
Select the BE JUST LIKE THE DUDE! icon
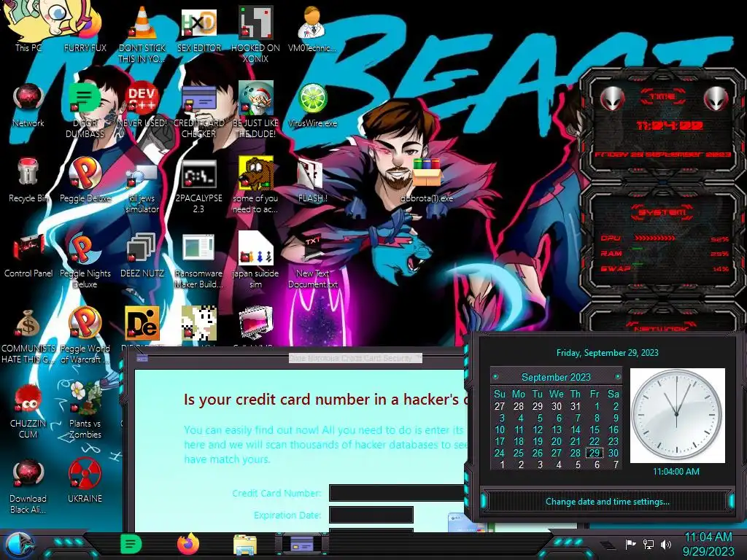[x=255, y=111]
